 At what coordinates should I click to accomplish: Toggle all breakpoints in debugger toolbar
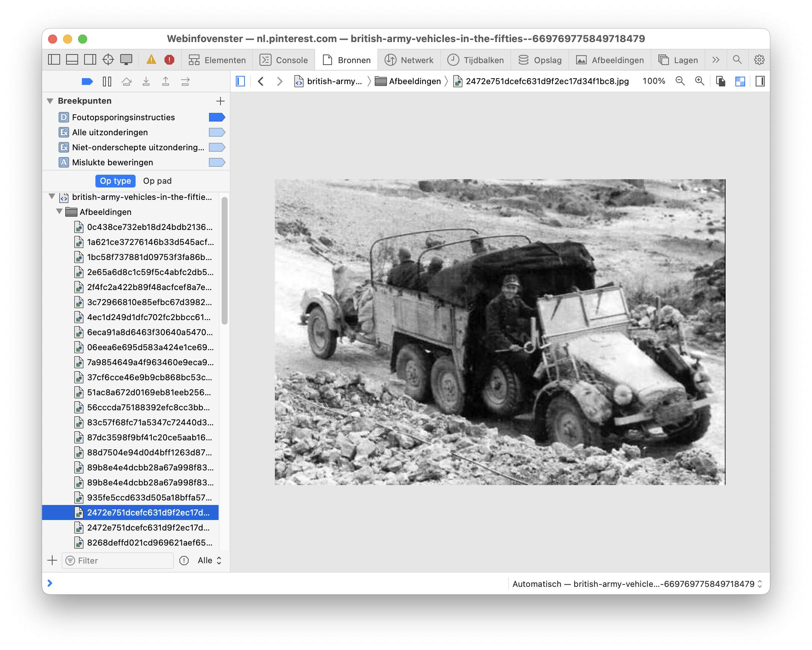click(x=87, y=82)
